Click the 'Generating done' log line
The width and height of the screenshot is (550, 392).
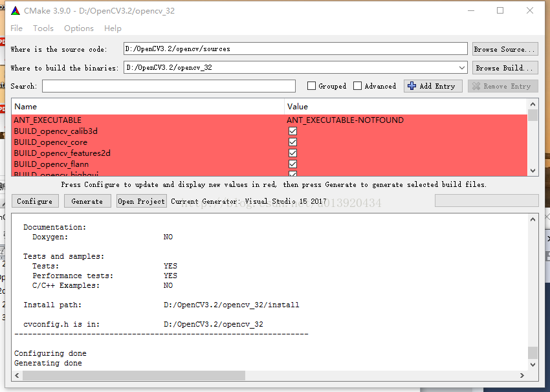48,364
